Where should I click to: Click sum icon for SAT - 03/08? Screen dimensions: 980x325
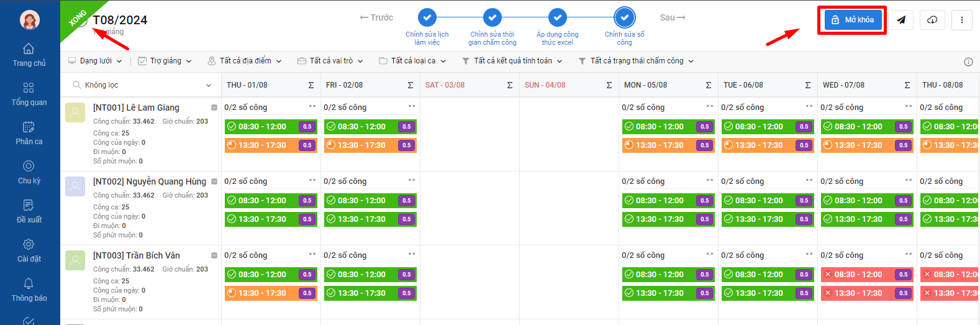pos(510,85)
